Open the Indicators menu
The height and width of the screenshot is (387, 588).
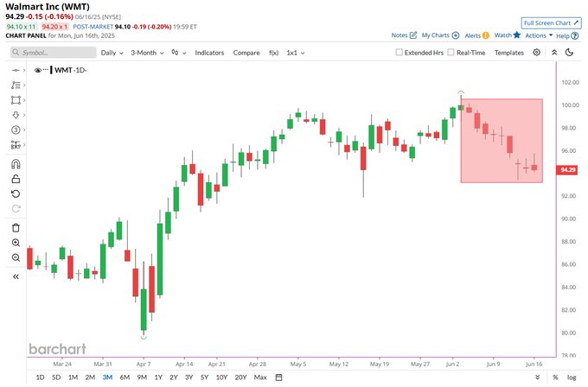tap(209, 53)
